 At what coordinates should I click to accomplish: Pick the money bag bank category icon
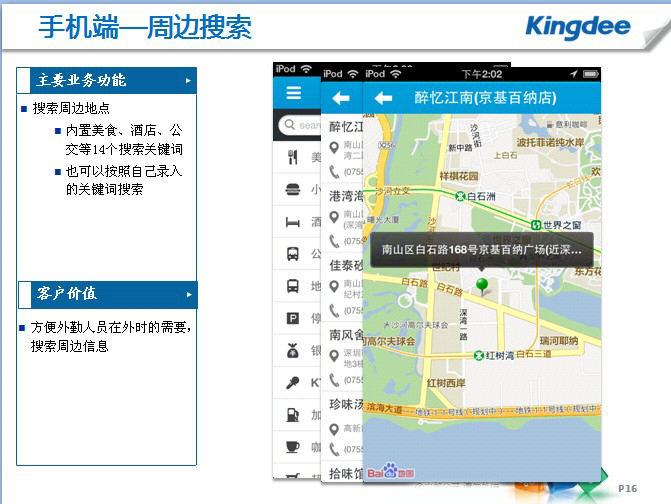click(x=293, y=350)
